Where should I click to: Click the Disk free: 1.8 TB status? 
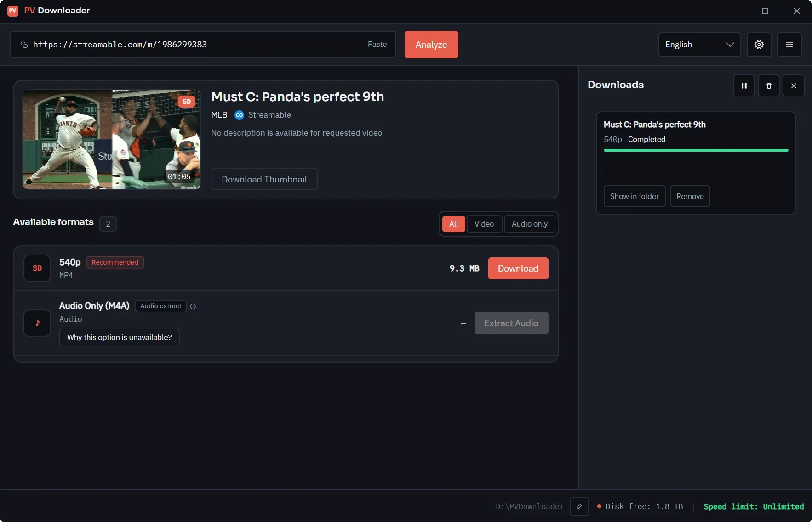point(640,506)
